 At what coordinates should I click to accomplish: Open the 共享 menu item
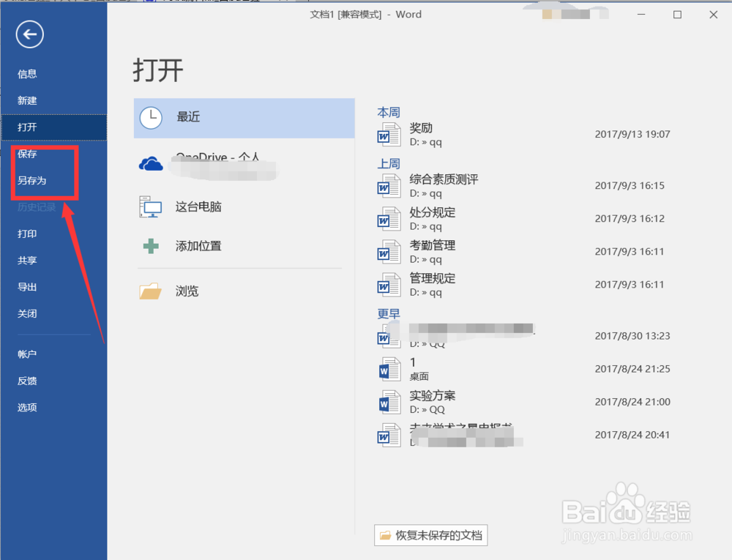tap(27, 261)
